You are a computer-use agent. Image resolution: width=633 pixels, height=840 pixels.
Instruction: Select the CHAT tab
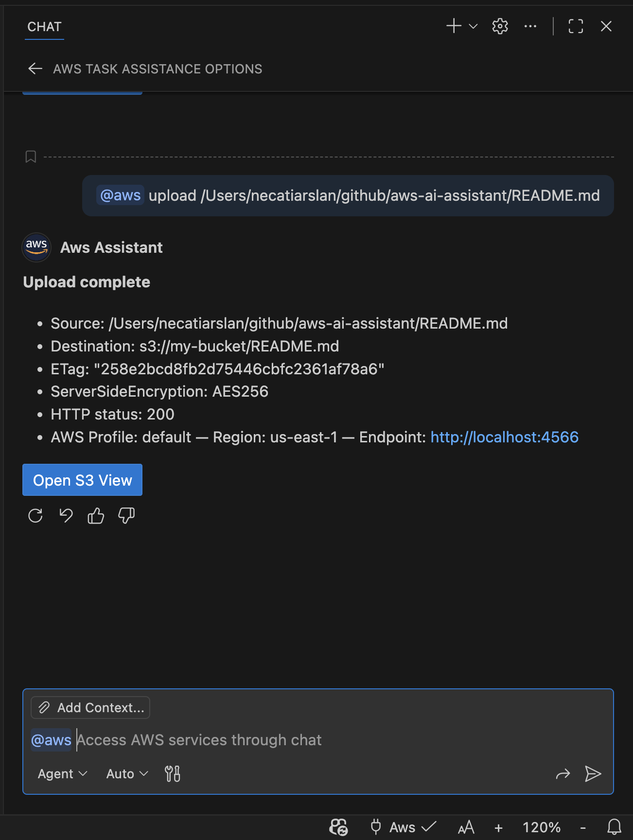(44, 27)
